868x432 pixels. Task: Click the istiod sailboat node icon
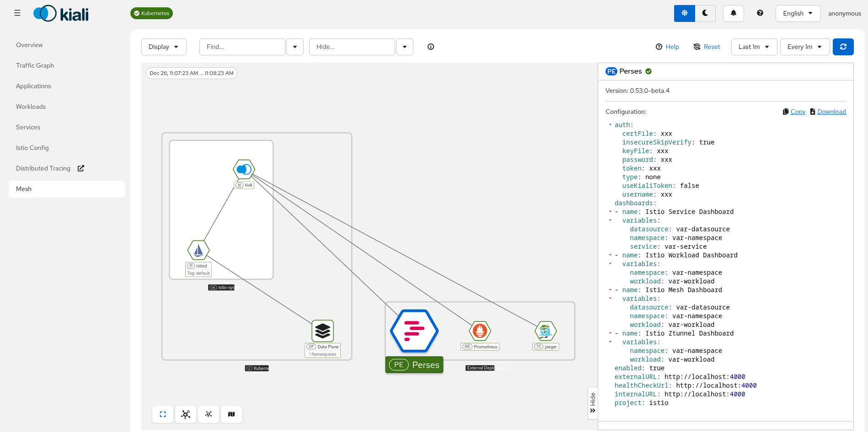[x=198, y=250]
